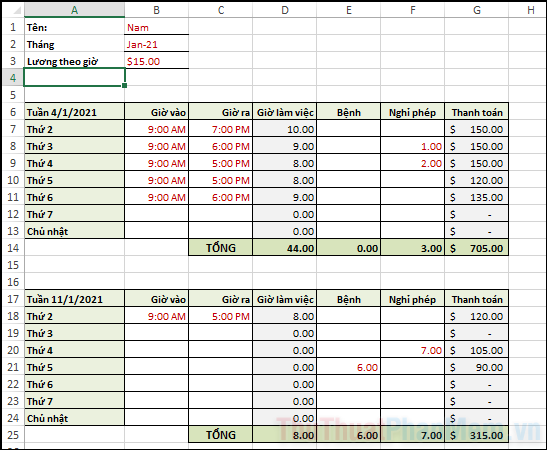Select row 25 header
547x450 pixels.
click(13, 435)
